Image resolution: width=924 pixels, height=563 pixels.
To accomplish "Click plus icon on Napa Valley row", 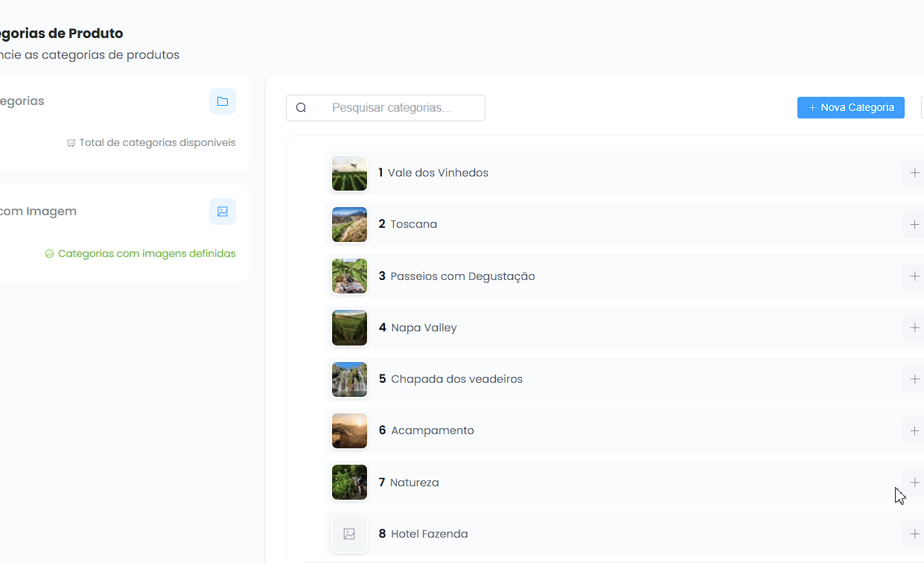I will click(914, 328).
